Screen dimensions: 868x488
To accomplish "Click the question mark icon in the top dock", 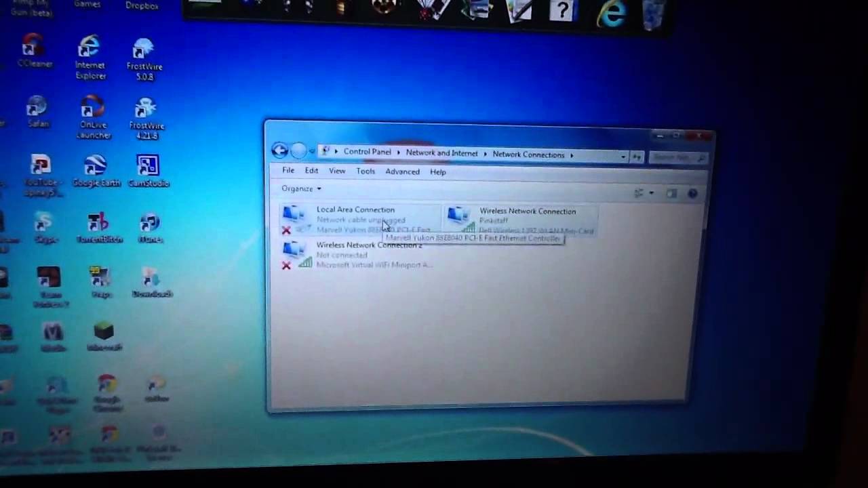I will 562,11.
